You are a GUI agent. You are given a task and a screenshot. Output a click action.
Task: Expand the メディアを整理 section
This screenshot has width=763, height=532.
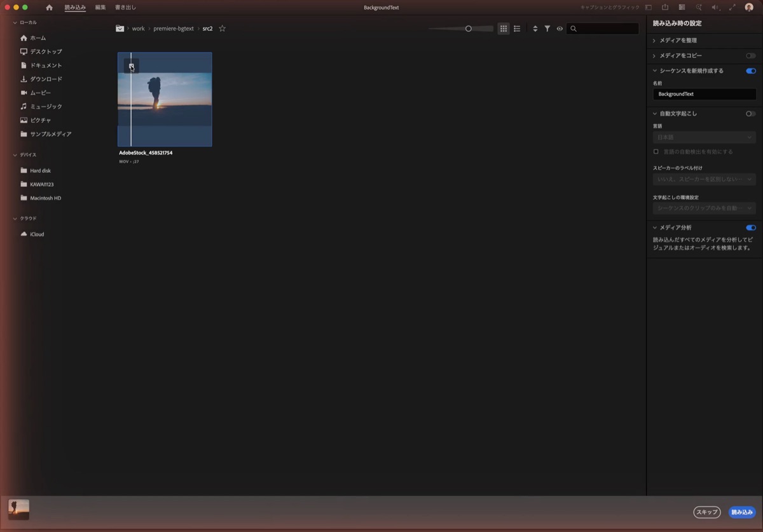[655, 41]
